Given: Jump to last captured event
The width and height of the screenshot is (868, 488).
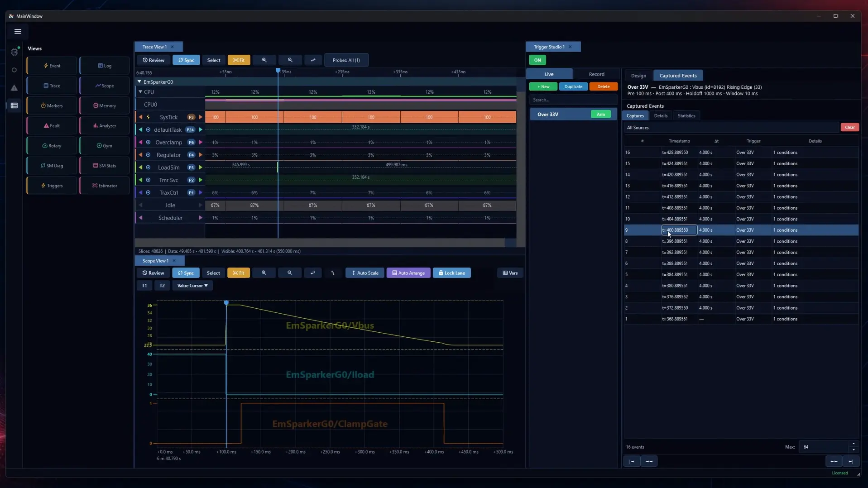Looking at the screenshot, I should pos(851,461).
